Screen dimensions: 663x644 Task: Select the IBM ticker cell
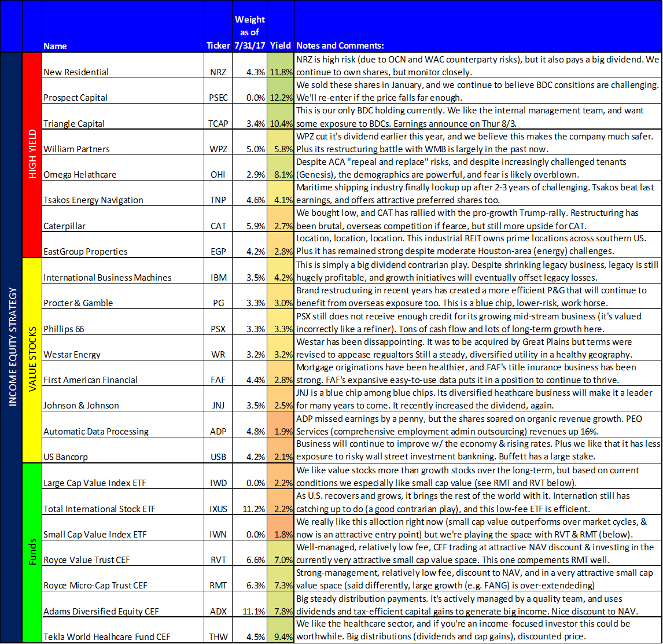218,271
